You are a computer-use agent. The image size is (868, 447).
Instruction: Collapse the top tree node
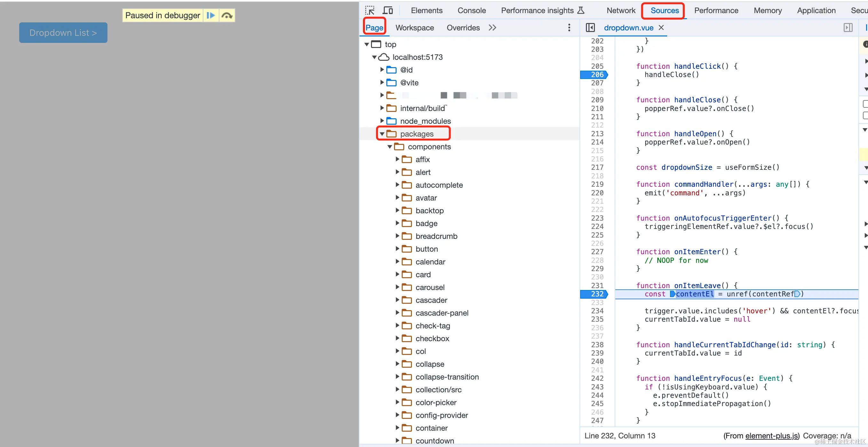click(367, 44)
